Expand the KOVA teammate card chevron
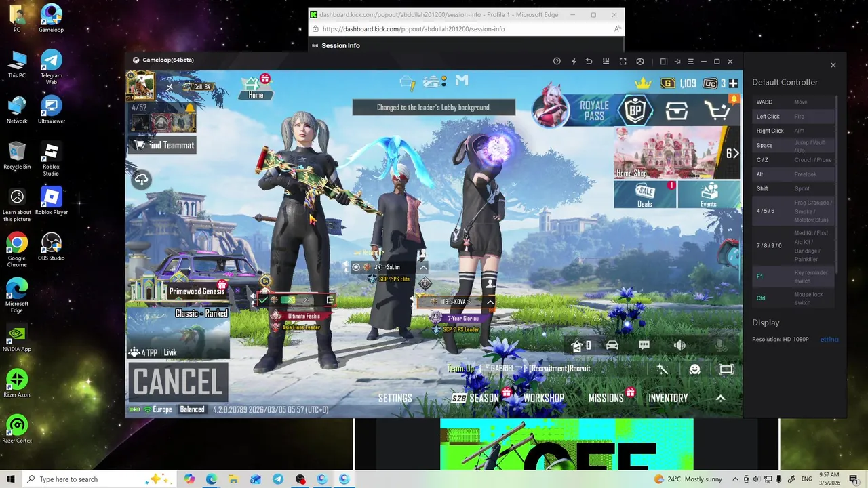The width and height of the screenshot is (868, 488). [490, 302]
